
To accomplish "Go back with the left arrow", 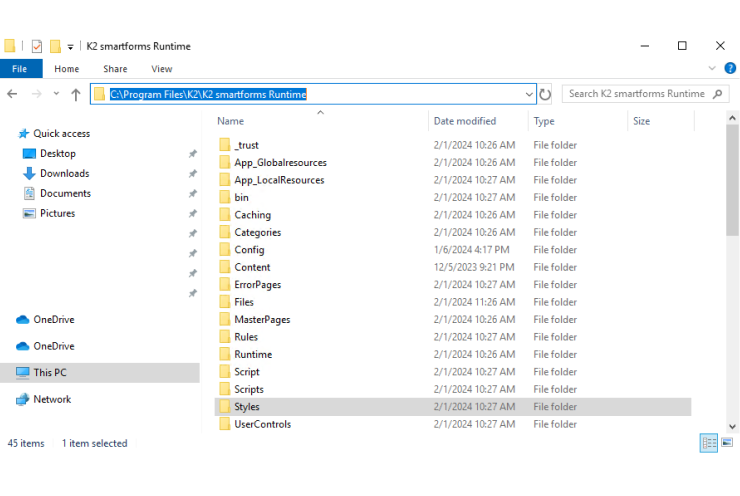I will click(x=12, y=94).
